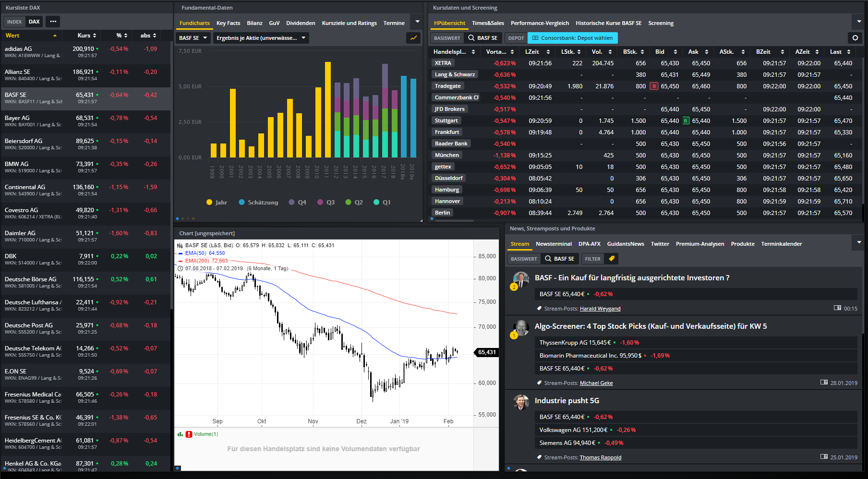Toggle the Q3 series in the legend
Viewport: 868px width, 479px height.
click(x=326, y=203)
